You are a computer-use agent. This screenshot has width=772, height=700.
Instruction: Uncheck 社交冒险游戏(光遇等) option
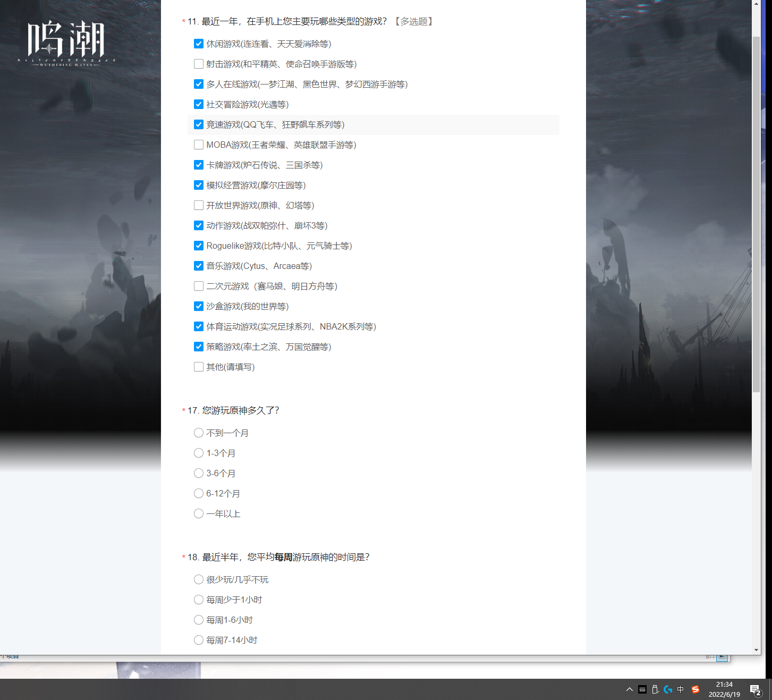[199, 104]
